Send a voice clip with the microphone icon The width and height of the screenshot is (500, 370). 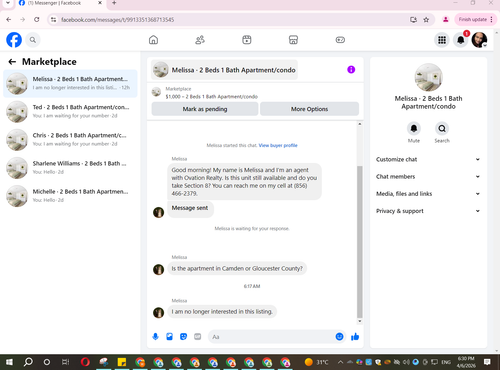click(x=155, y=337)
